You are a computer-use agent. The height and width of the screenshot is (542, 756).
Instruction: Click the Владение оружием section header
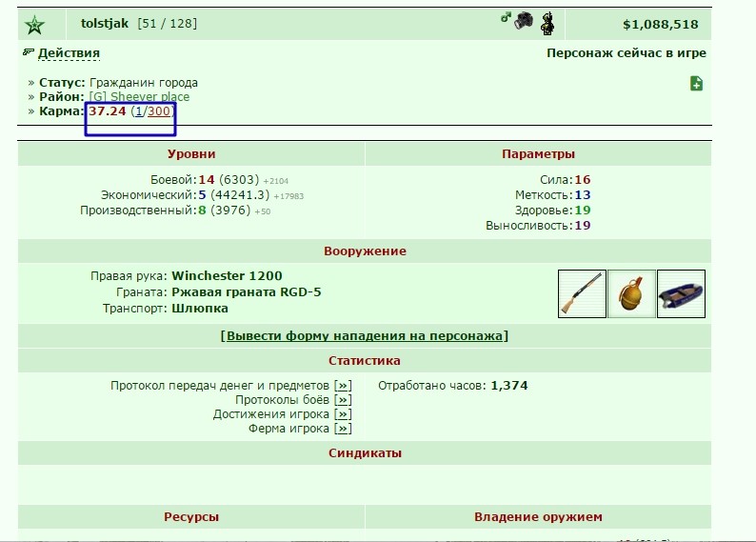[538, 517]
